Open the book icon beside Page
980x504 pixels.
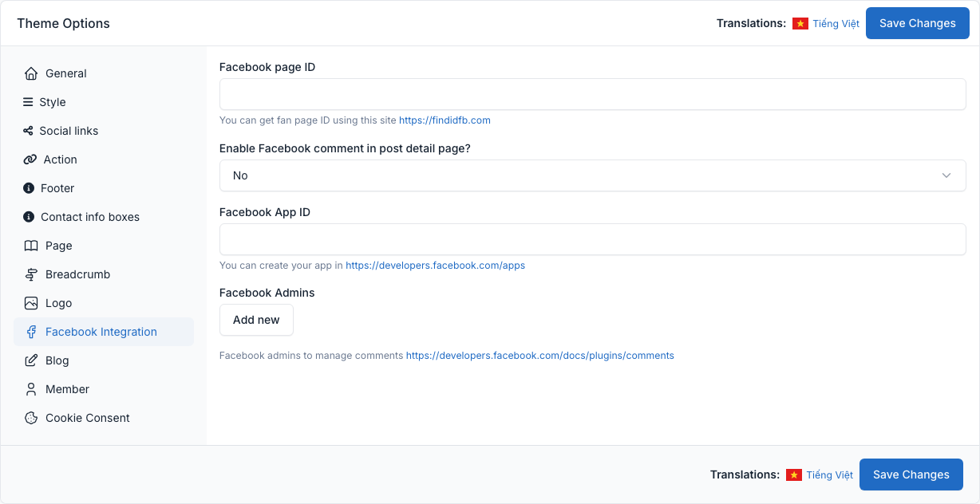click(x=31, y=246)
